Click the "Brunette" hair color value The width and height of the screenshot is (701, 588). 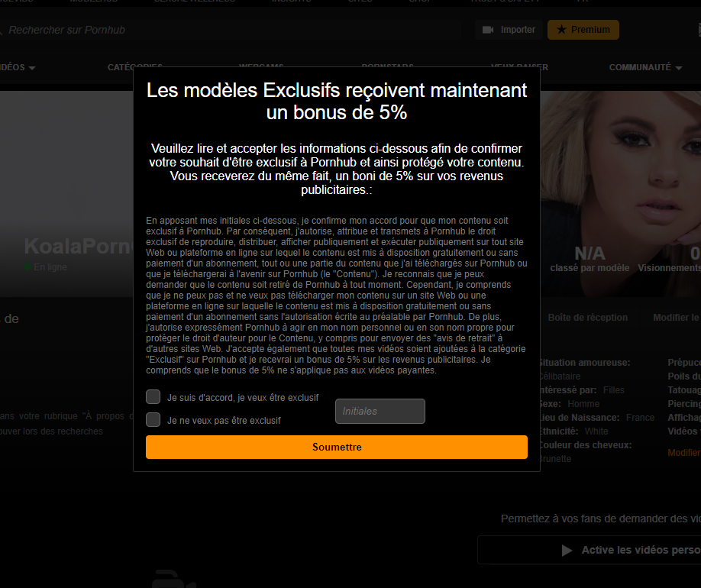coord(555,459)
